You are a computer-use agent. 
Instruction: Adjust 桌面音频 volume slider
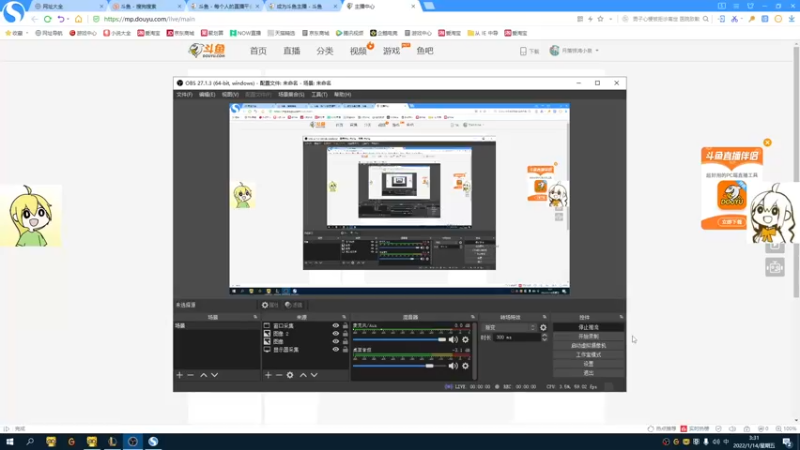(x=400, y=366)
